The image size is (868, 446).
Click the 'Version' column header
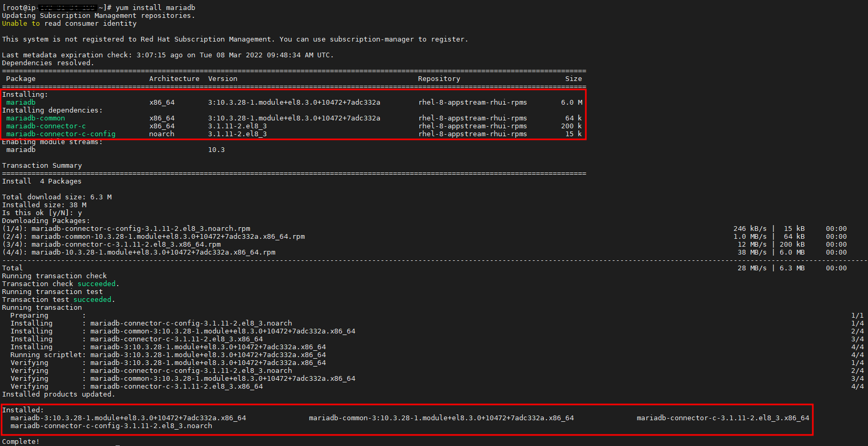coord(223,78)
